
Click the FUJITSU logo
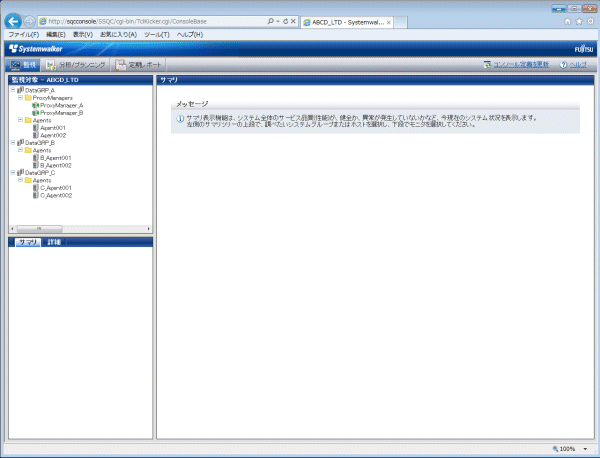coord(584,49)
